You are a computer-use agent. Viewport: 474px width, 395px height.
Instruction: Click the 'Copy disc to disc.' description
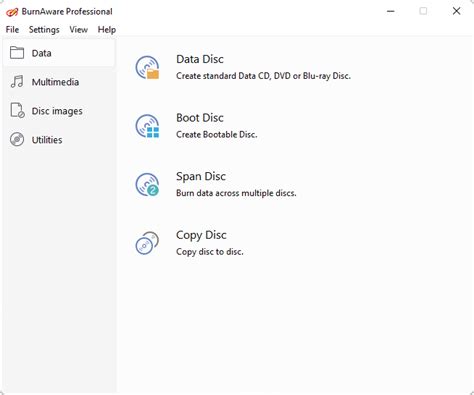(x=210, y=252)
